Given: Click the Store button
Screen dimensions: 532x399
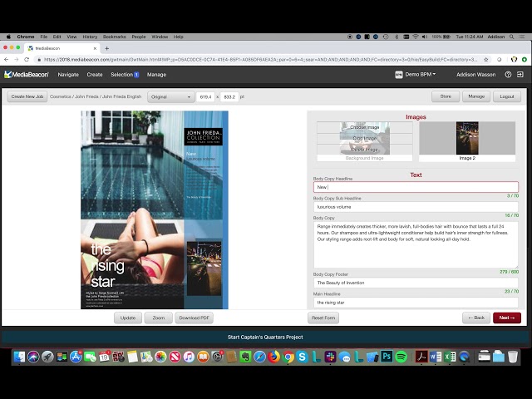Looking at the screenshot, I should click(x=446, y=96).
